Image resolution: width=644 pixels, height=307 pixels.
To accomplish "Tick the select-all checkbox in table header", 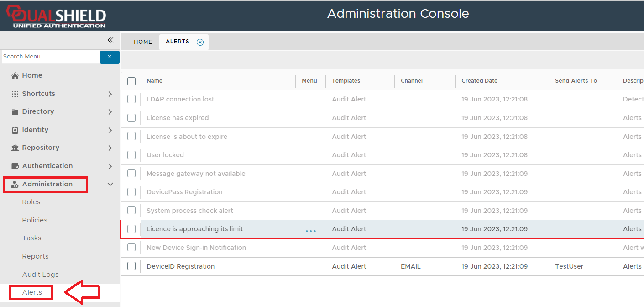I will tap(131, 81).
